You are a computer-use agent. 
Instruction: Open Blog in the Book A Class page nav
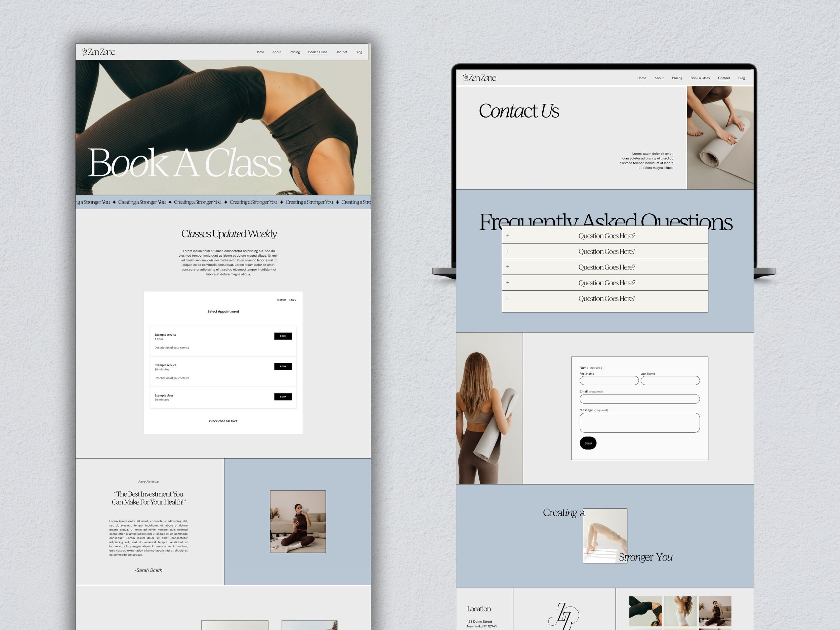point(359,52)
